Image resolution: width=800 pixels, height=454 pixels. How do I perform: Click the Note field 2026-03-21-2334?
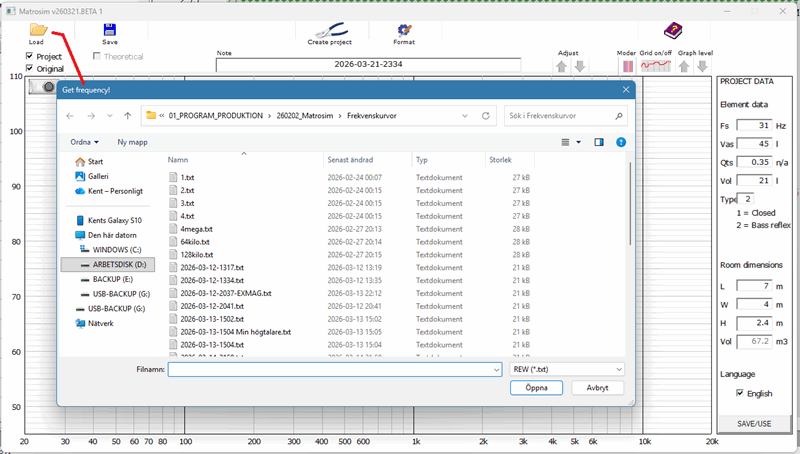(x=368, y=65)
